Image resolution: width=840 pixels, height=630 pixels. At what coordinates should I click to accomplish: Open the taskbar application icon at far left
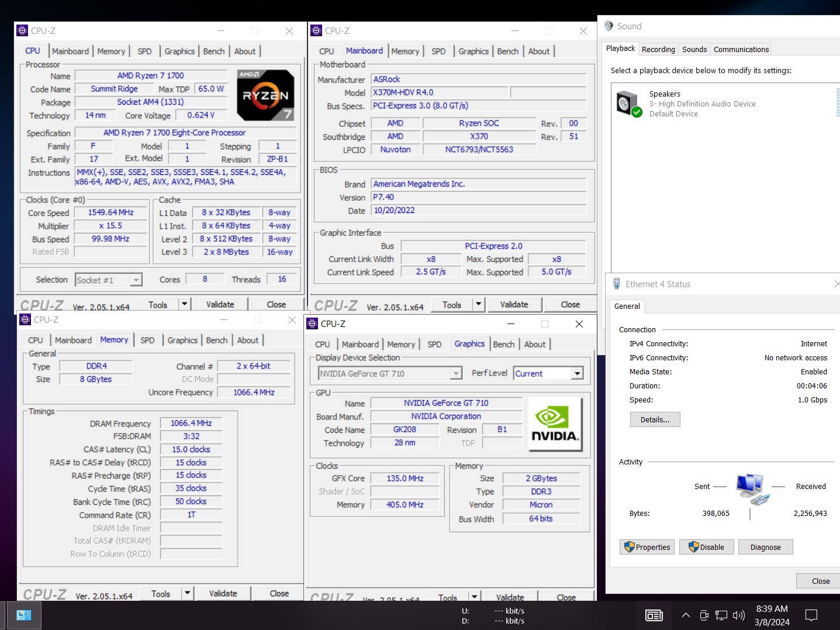point(23,615)
